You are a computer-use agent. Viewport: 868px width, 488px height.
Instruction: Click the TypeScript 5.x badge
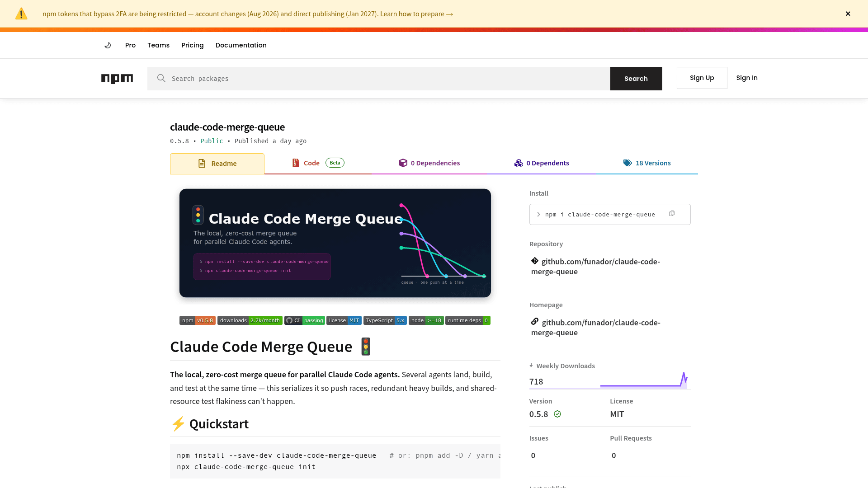pyautogui.click(x=385, y=320)
